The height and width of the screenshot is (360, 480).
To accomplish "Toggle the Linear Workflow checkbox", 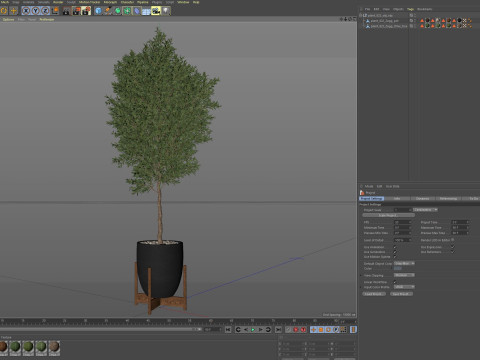I will tap(395, 282).
